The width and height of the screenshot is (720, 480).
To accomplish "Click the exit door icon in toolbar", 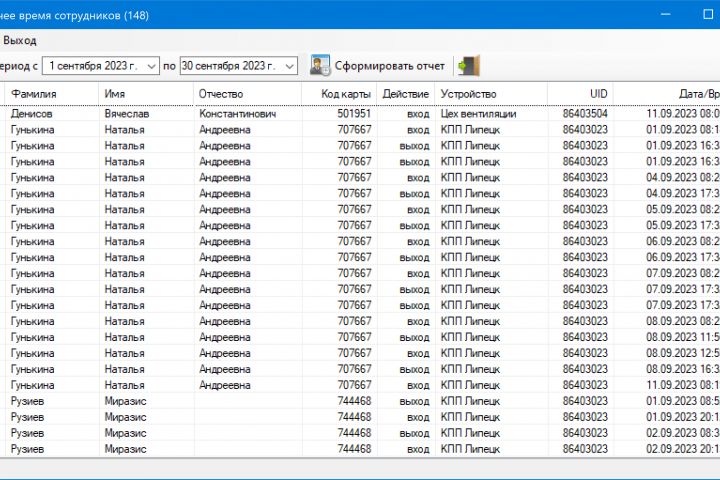I will [x=469, y=66].
